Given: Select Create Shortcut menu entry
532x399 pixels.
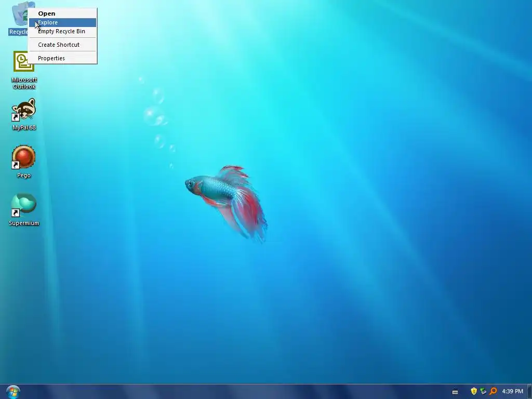Looking at the screenshot, I should (x=62, y=45).
